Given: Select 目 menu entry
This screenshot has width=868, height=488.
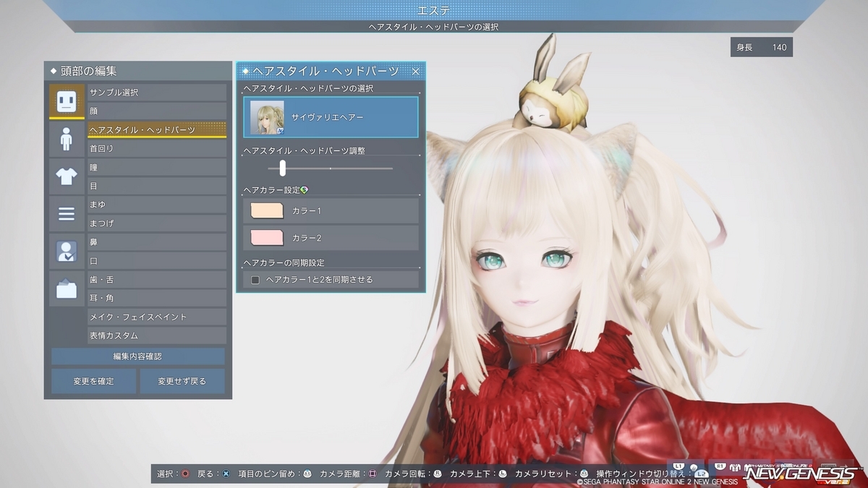Looking at the screenshot, I should [157, 186].
